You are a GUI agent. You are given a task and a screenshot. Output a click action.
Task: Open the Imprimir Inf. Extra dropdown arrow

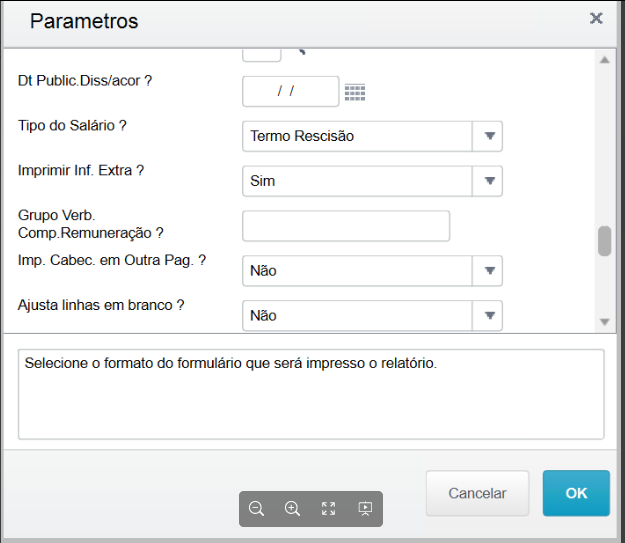(x=489, y=181)
